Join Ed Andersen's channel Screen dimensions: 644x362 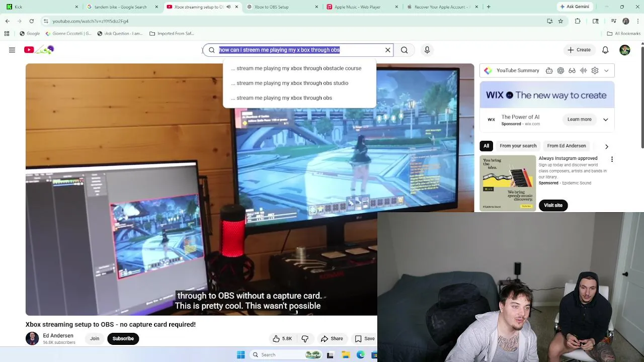pos(95,339)
